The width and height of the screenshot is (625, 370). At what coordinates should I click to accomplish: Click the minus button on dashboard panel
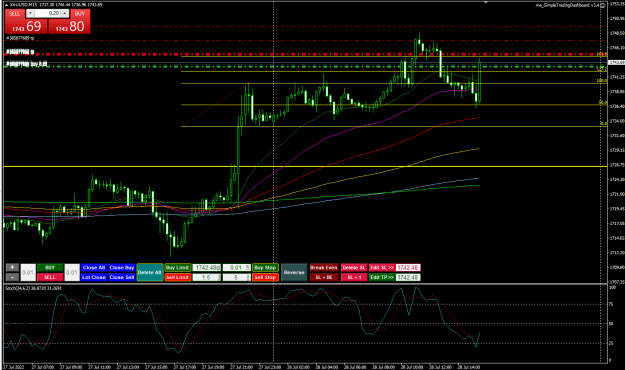pos(12,277)
